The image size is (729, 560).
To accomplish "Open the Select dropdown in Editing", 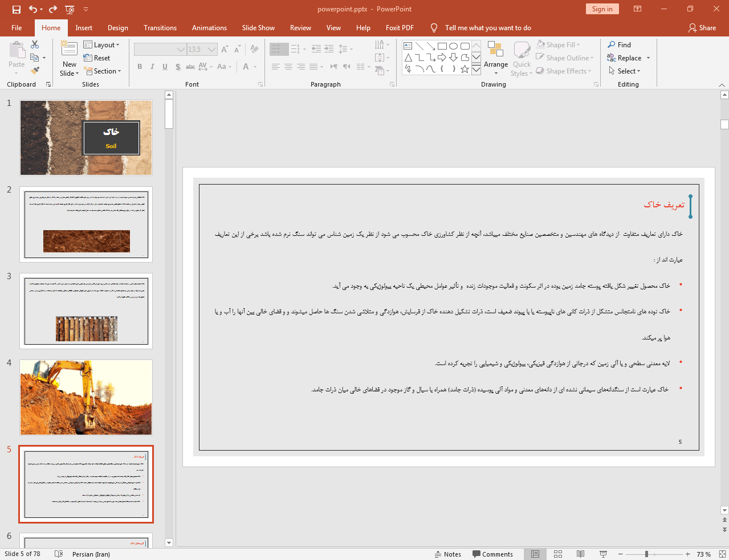I will pyautogui.click(x=625, y=71).
